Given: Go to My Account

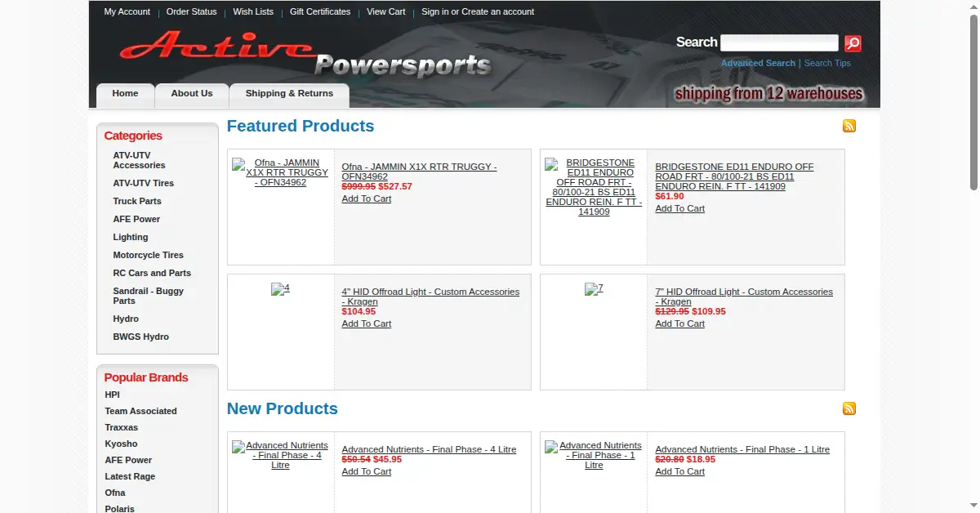Looking at the screenshot, I should point(127,11).
